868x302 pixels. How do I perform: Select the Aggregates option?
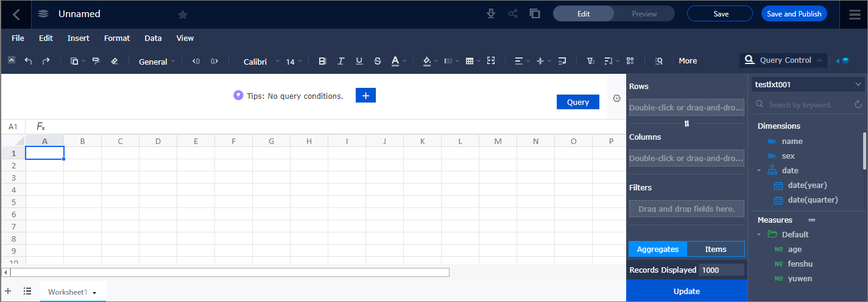pos(658,249)
